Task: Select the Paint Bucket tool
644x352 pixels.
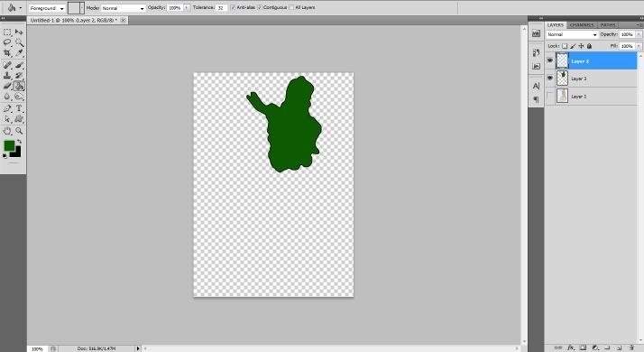Action: click(19, 86)
